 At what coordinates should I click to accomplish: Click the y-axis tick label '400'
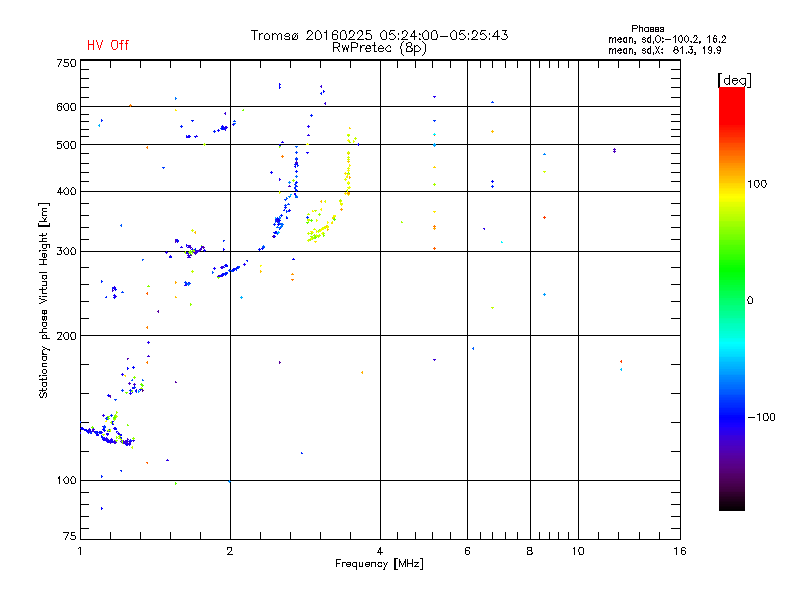[x=66, y=191]
